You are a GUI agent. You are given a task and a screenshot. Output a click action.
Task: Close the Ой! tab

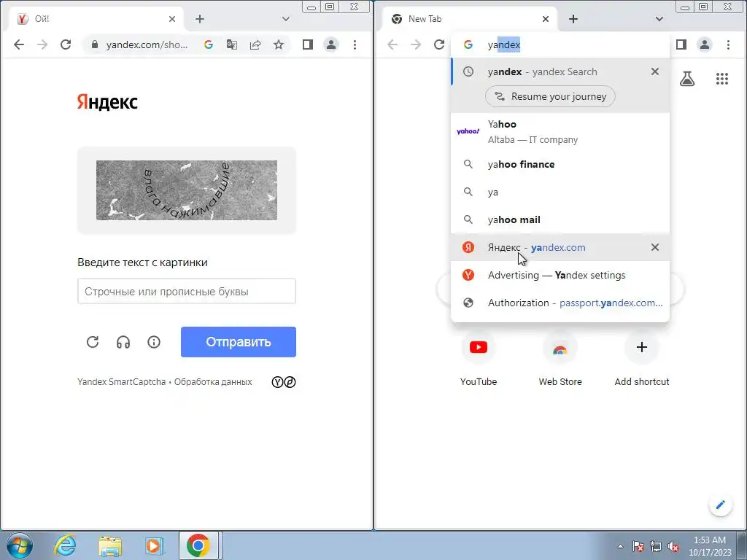(172, 19)
